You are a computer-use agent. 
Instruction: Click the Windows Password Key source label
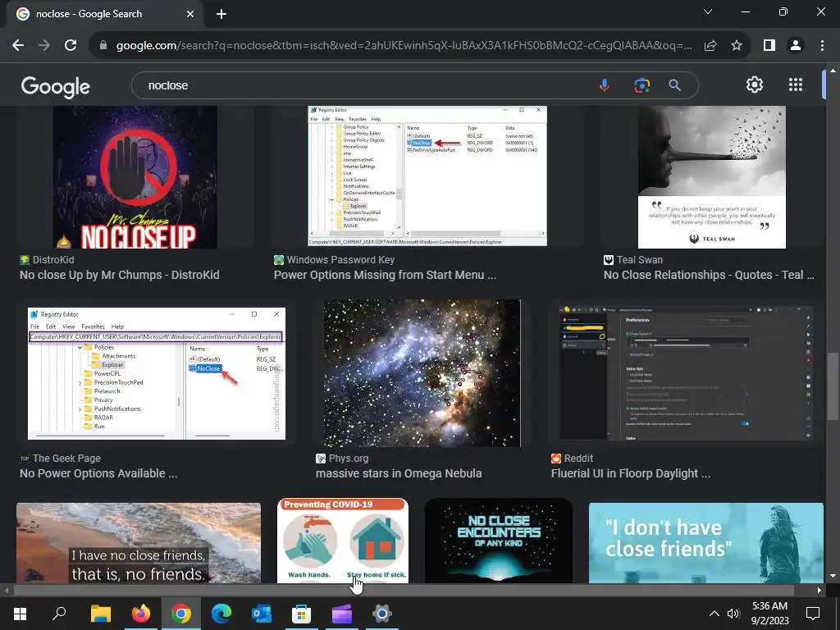(x=340, y=260)
